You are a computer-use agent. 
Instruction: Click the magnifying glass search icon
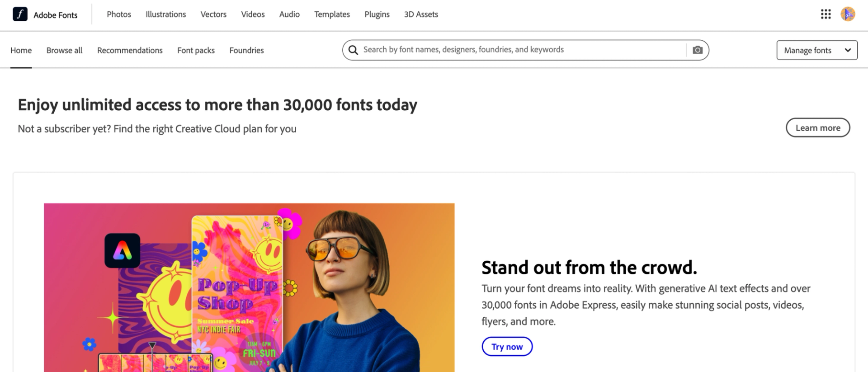pos(353,50)
